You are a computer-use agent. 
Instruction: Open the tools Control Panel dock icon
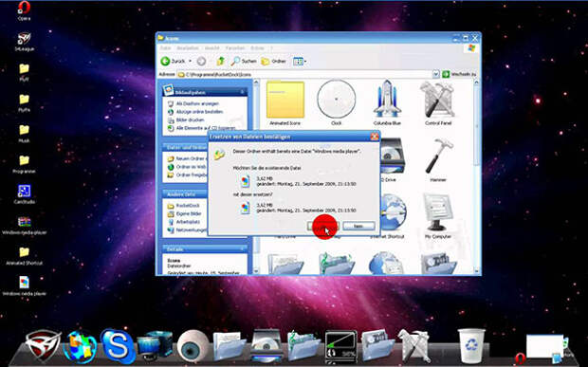click(414, 345)
